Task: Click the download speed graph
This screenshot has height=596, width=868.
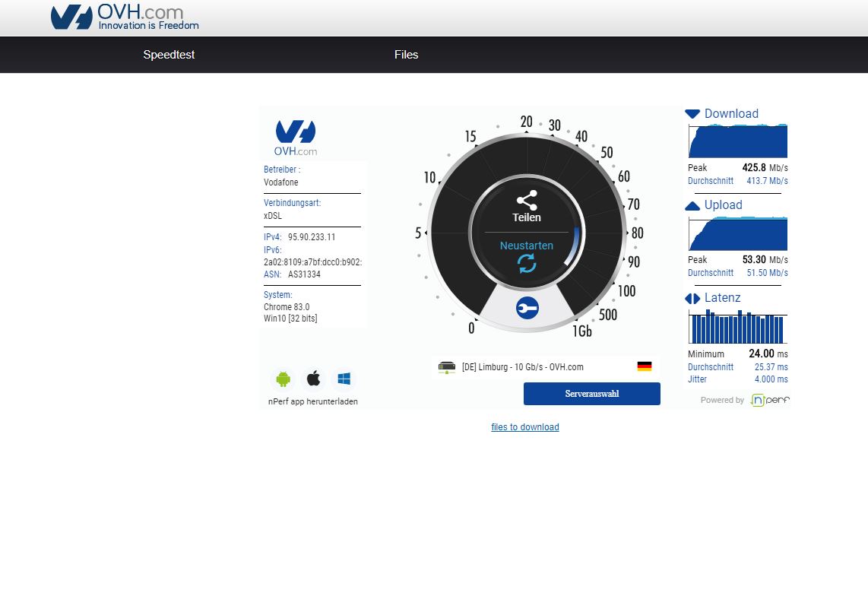Action: pos(738,141)
